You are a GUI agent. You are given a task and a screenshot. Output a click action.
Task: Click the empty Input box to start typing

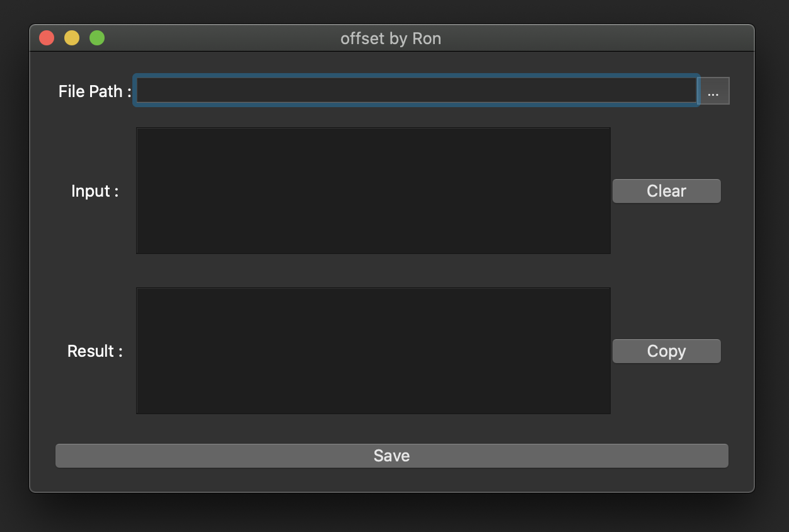tap(373, 190)
